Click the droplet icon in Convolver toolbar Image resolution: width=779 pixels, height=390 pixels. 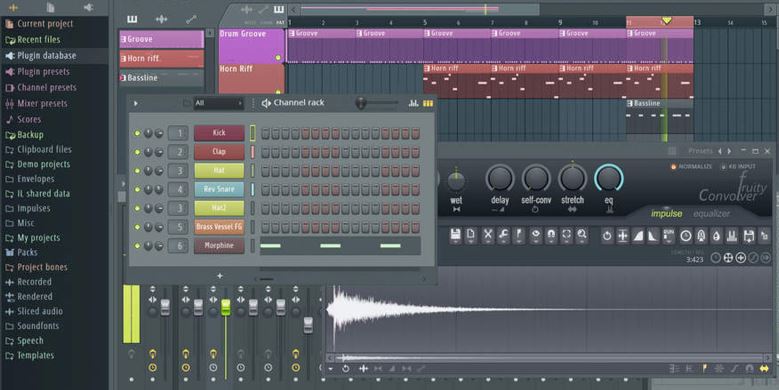click(x=716, y=236)
